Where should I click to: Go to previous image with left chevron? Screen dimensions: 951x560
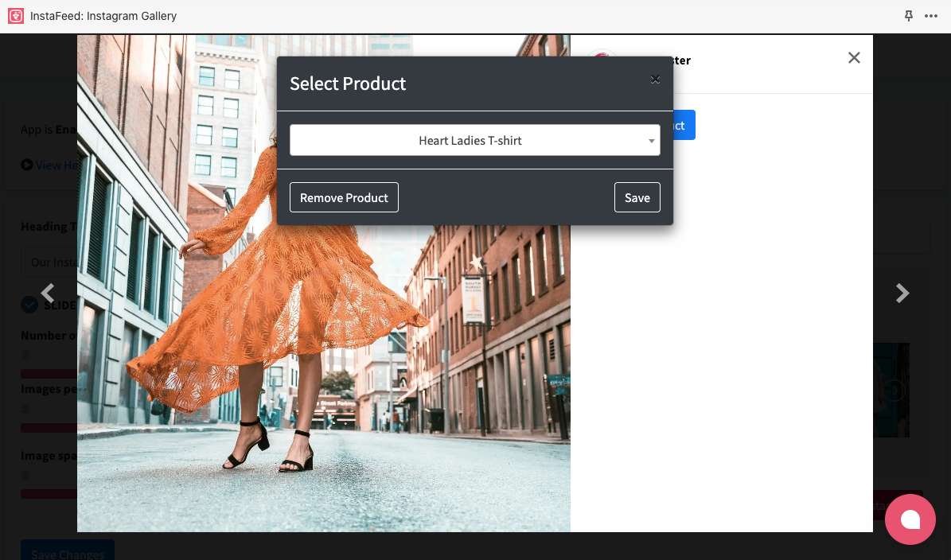[x=48, y=294]
